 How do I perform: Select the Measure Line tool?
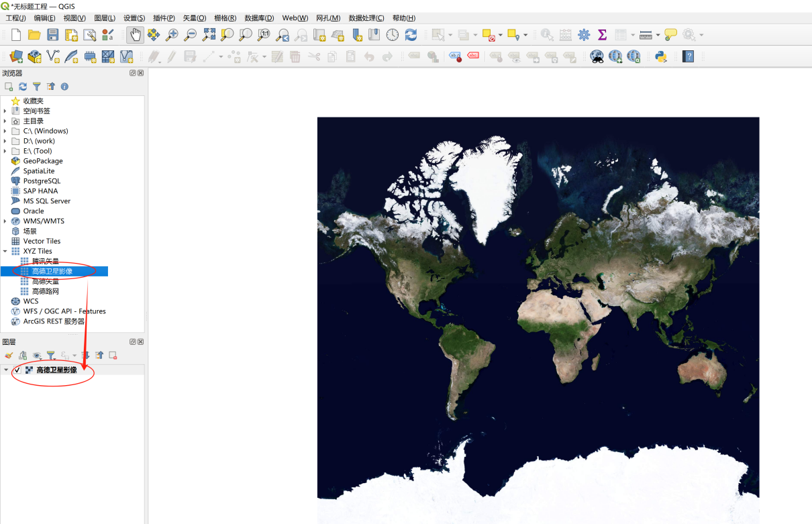[646, 35]
